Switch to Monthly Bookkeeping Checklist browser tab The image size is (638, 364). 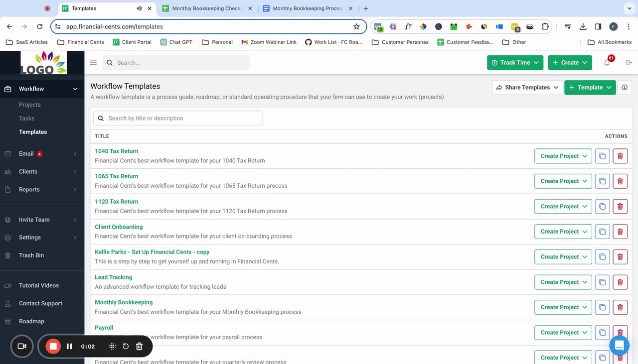click(207, 8)
